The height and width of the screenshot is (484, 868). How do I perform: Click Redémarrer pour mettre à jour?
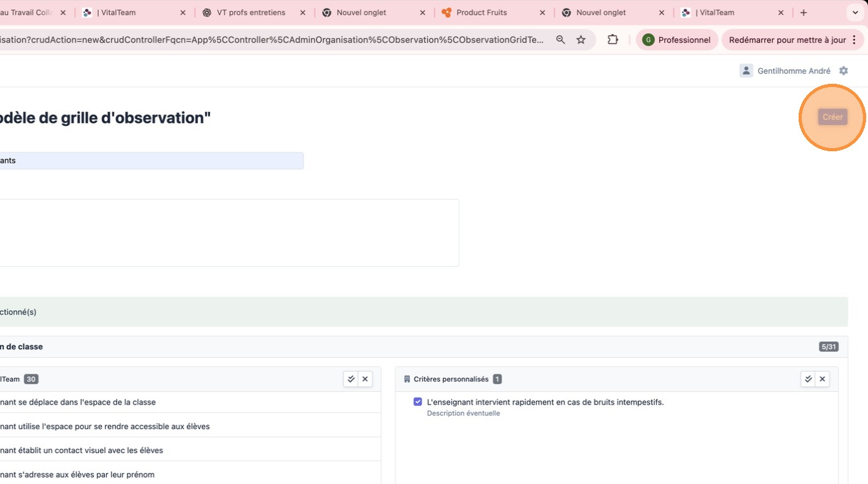787,40
